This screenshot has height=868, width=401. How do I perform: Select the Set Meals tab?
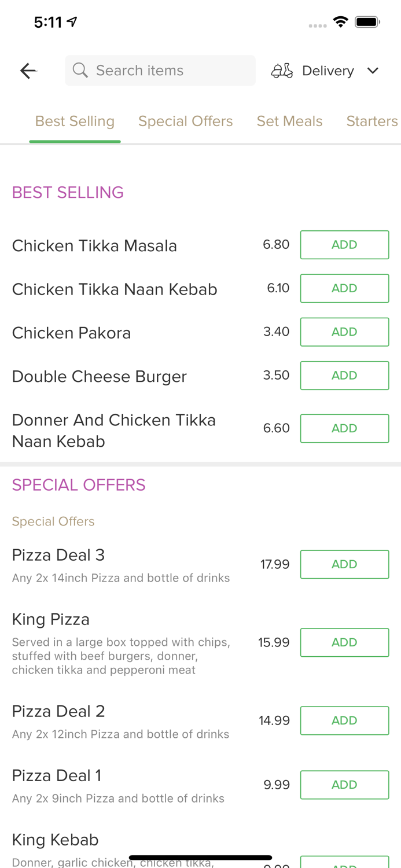pos(289,121)
